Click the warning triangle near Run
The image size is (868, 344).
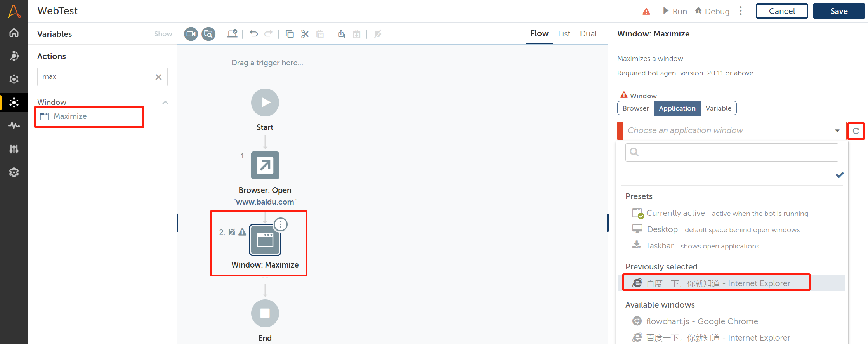pyautogui.click(x=646, y=12)
